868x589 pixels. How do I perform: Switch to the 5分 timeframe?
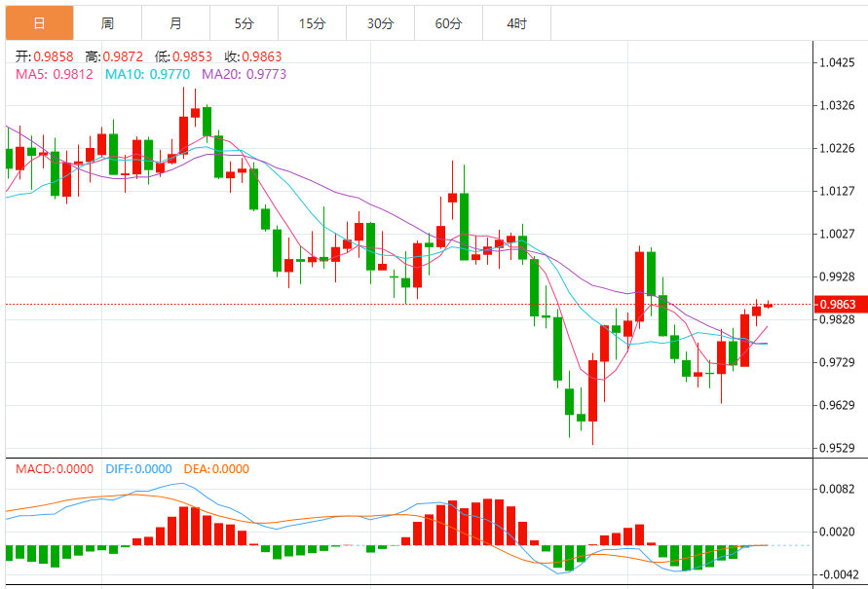[x=244, y=22]
